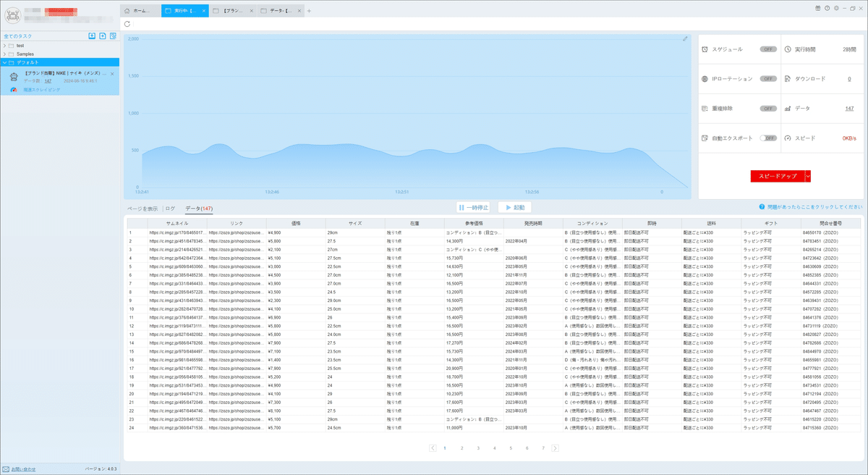
Task: Click the alarm clock icon beside スケジュール
Action: tap(705, 49)
